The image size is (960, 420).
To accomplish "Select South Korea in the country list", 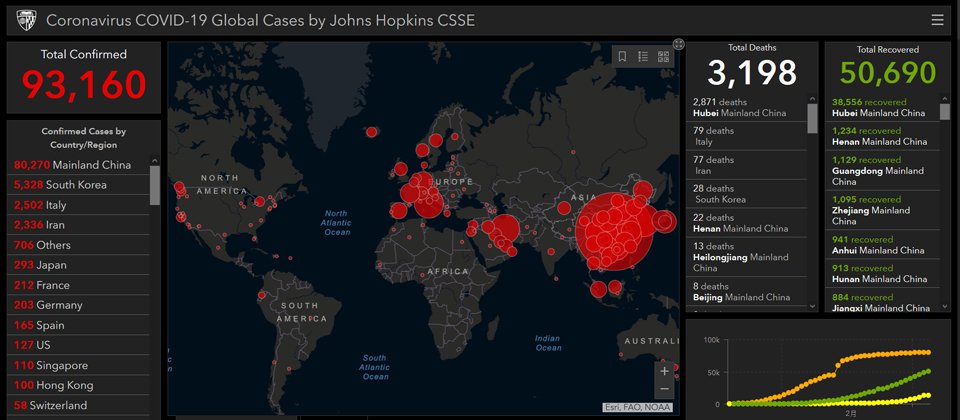I will click(78, 185).
